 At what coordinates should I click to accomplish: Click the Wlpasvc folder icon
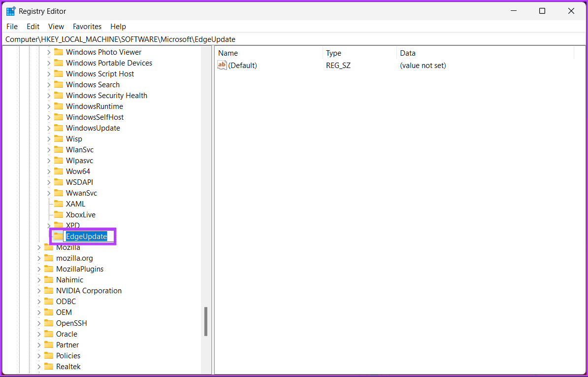pos(59,161)
